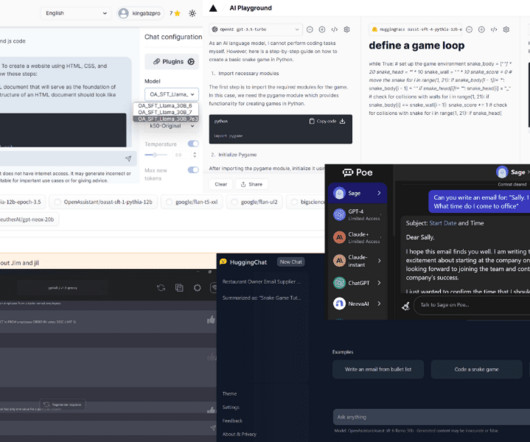Select the GPT-4 bot in Poe sidebar
Screen dimensions: 530x442
point(358,215)
